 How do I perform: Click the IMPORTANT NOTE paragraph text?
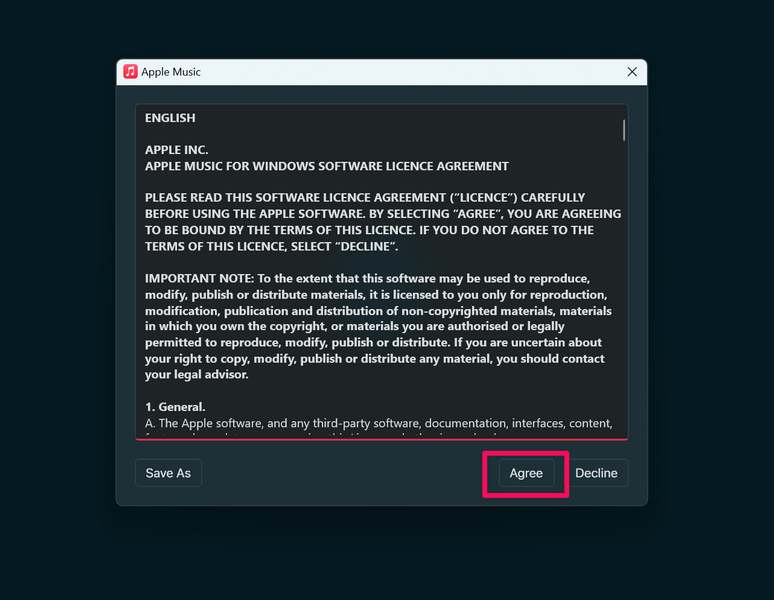click(378, 326)
